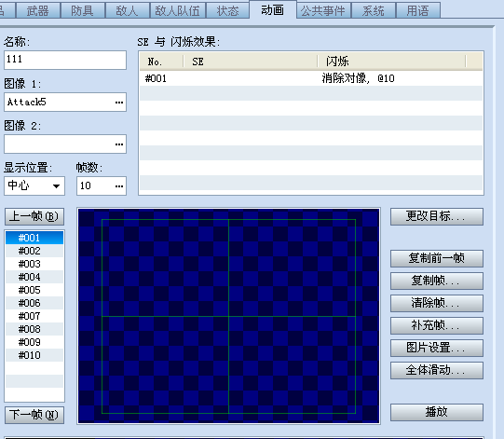Select the 动画 tab

tap(273, 10)
